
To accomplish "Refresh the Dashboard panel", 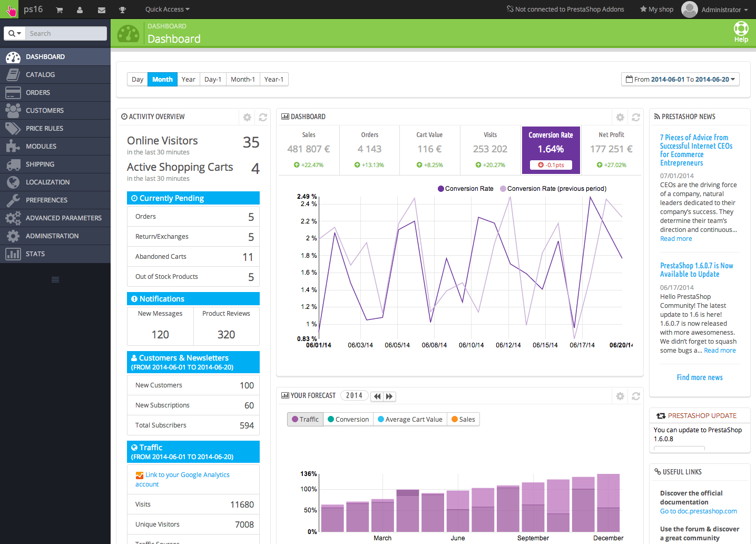I will pos(636,117).
